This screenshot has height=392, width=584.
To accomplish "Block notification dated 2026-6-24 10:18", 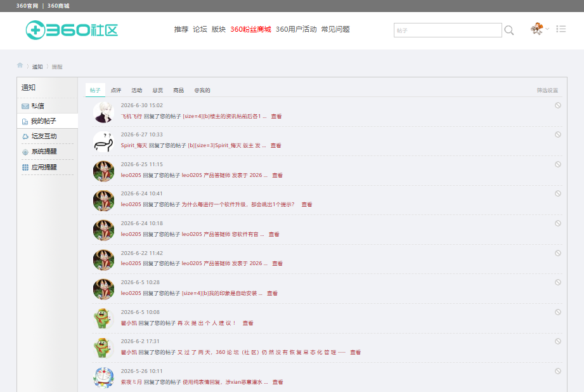I will (x=558, y=223).
